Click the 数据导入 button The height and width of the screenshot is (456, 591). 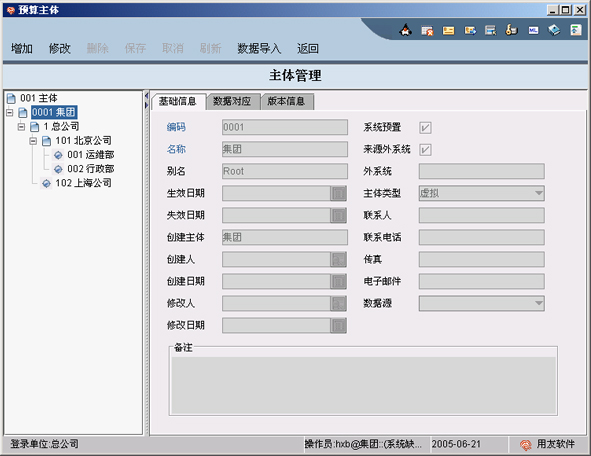(259, 49)
